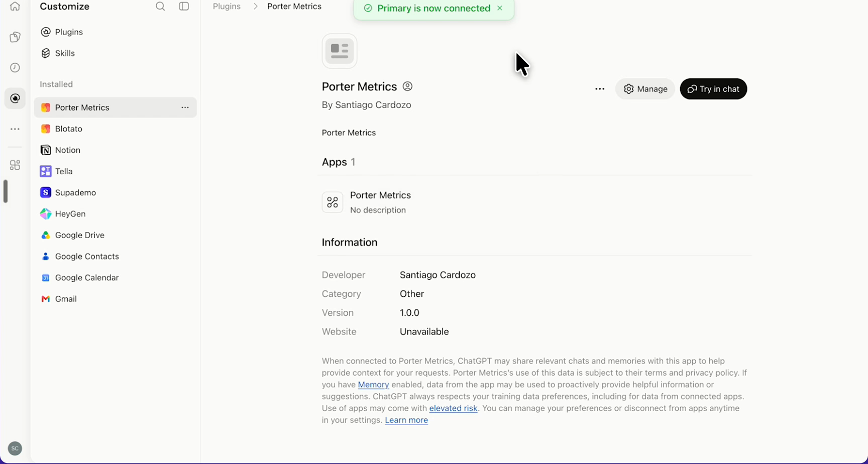
Task: Select Gmail plugin
Action: coord(115,299)
